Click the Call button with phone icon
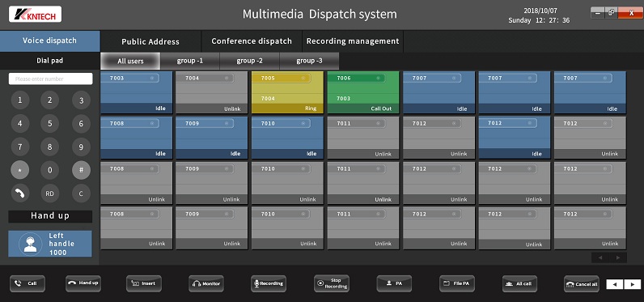The width and height of the screenshot is (644, 302). 28,283
